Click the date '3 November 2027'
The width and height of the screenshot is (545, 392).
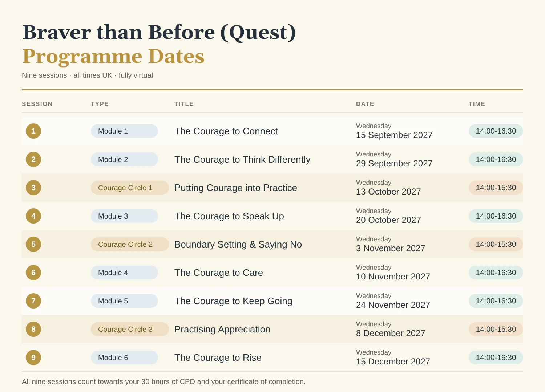coord(391,248)
